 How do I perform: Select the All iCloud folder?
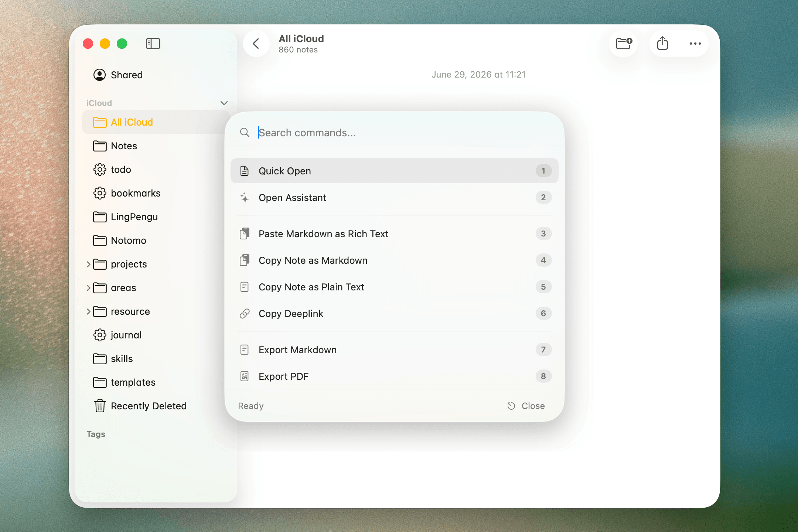coord(156,122)
